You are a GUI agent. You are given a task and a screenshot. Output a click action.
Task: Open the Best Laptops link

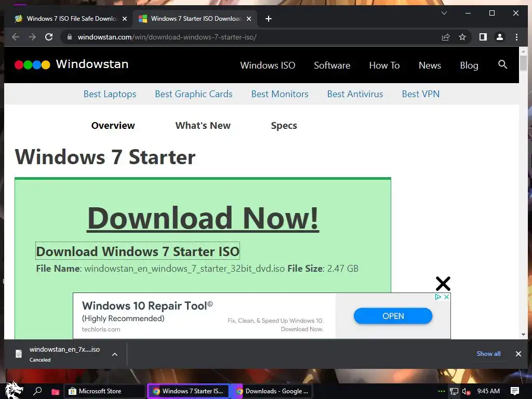(110, 94)
